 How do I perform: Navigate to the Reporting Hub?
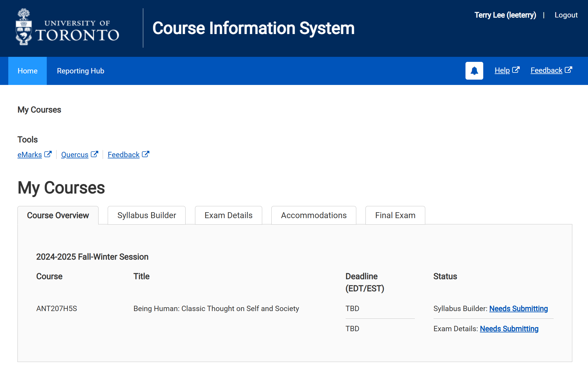point(80,71)
